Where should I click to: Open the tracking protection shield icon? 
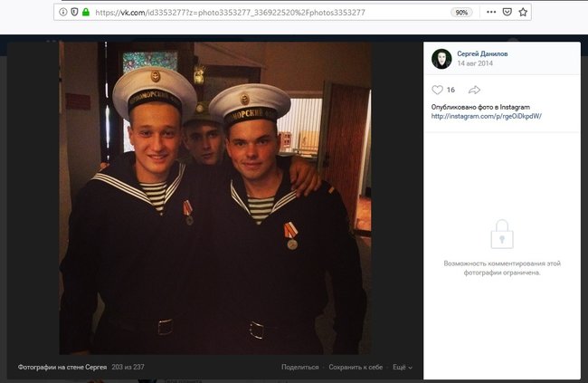pyautogui.click(x=74, y=13)
